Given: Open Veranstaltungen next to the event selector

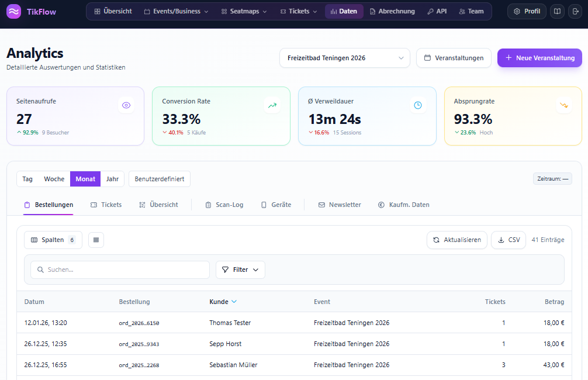Looking at the screenshot, I should pyautogui.click(x=453, y=58).
